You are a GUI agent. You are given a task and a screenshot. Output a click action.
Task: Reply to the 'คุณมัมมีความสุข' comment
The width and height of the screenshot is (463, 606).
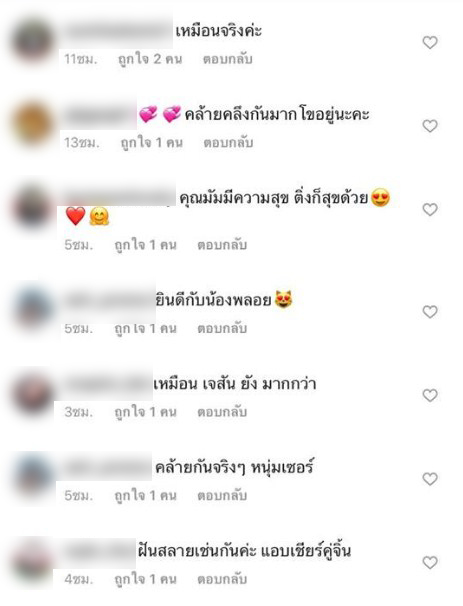(222, 245)
